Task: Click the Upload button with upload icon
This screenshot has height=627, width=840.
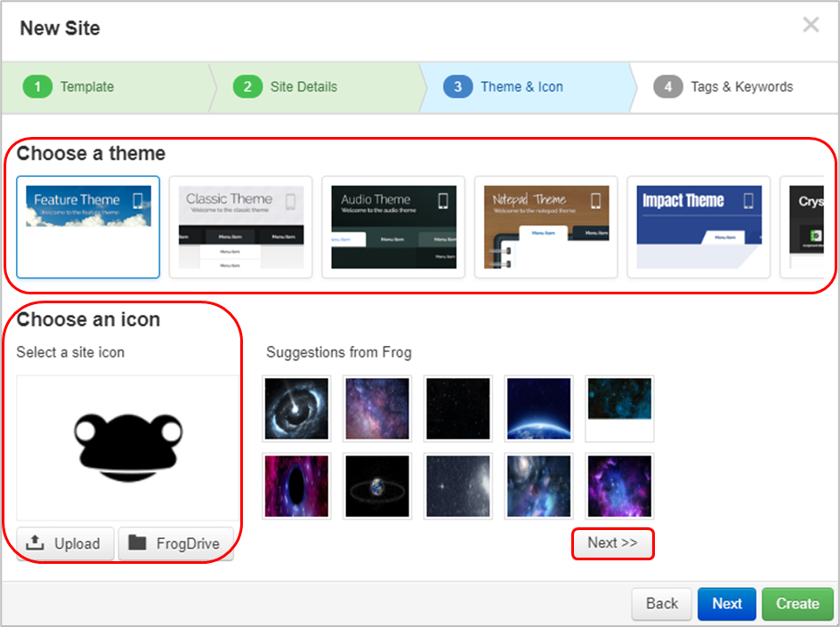Action: coord(65,543)
